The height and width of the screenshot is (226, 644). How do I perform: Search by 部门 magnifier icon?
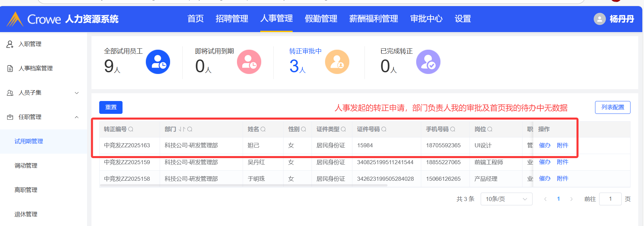point(190,129)
